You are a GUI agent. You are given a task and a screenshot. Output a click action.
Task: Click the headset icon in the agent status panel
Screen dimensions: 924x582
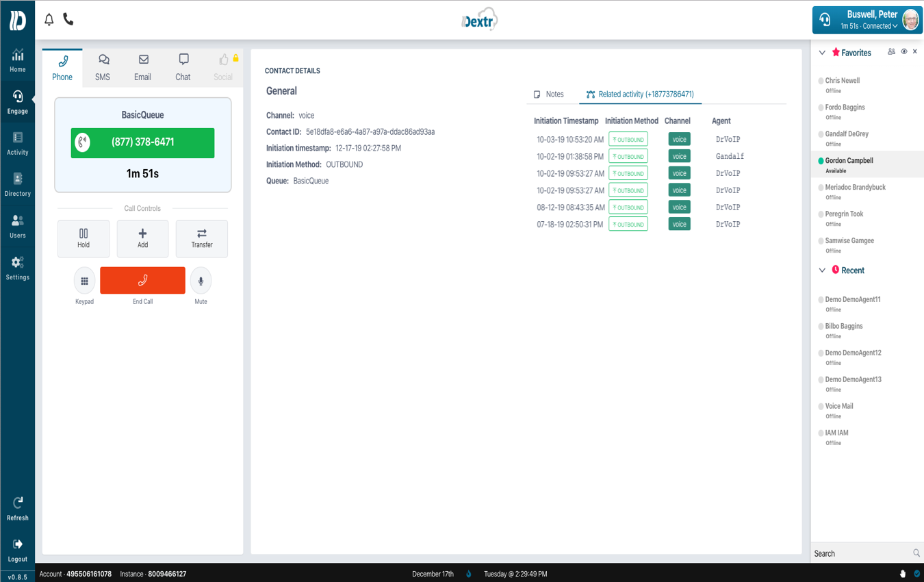point(825,20)
